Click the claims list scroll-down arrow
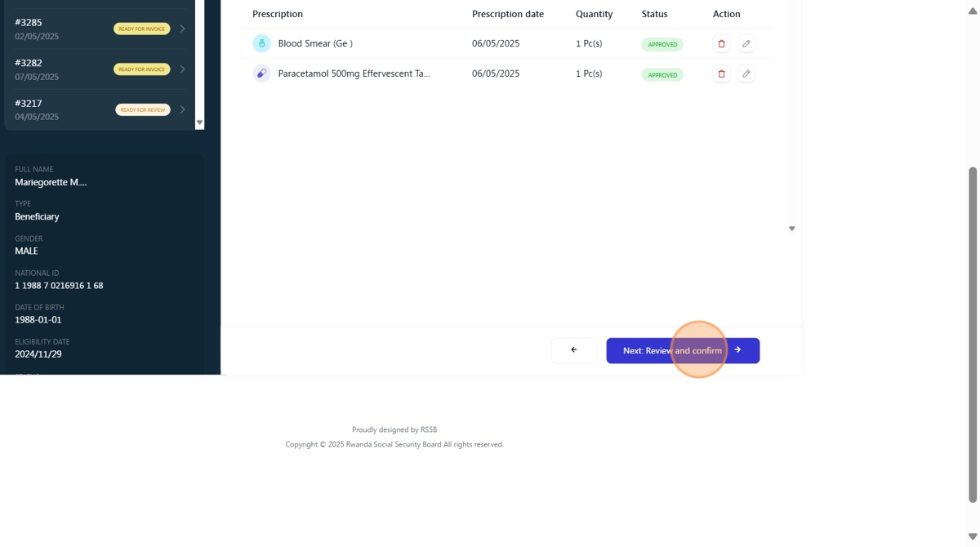 199,123
